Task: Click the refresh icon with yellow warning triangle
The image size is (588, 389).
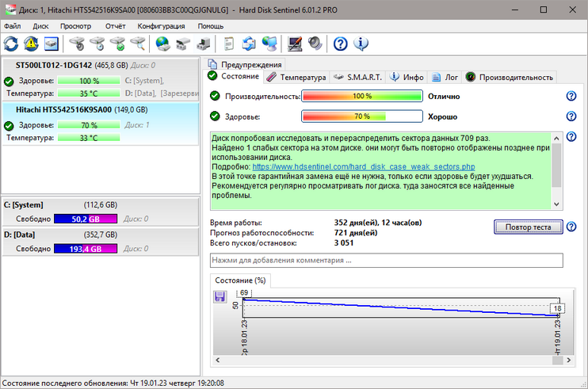Action: [x=31, y=44]
